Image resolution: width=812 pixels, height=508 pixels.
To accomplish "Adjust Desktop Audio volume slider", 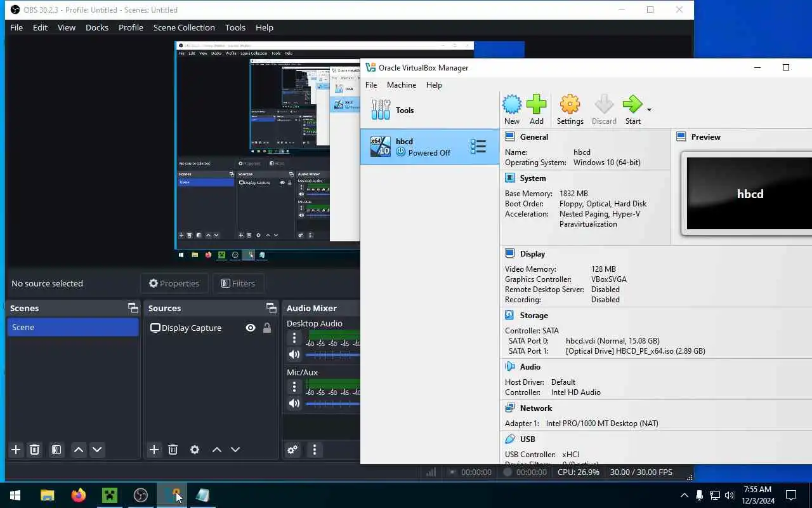I will (x=332, y=355).
